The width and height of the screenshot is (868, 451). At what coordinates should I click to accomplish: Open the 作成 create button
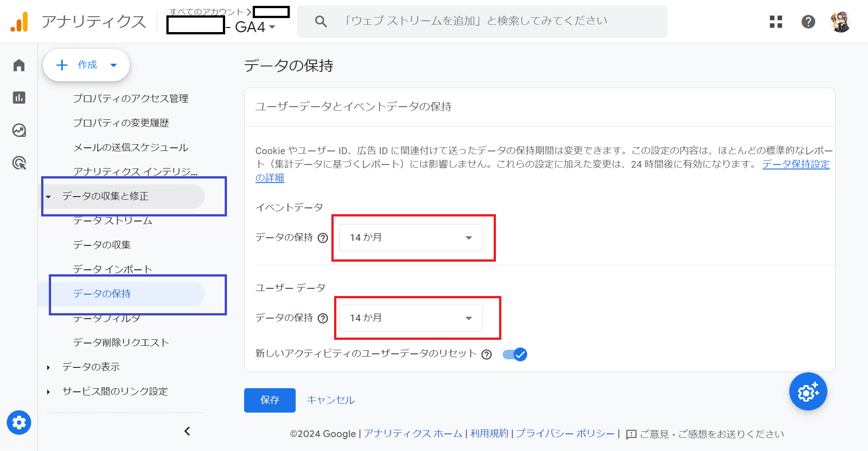(x=86, y=65)
